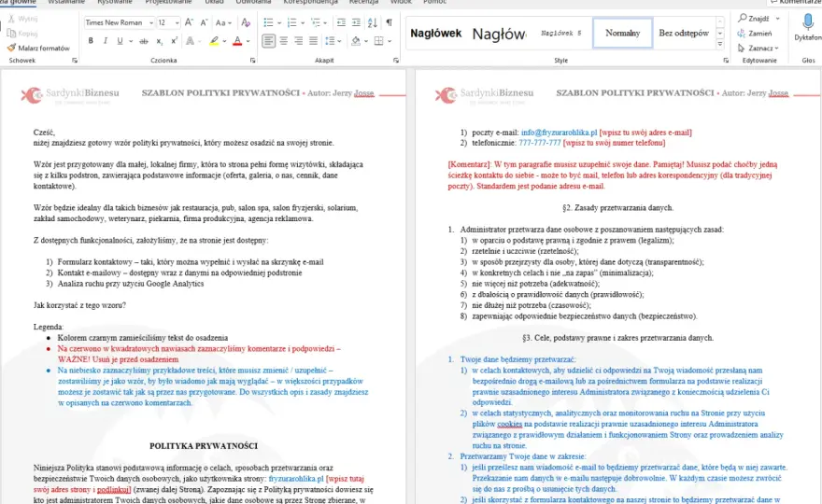Open the Recenzja ribbon tab
This screenshot has width=822, height=504.
tap(363, 2)
